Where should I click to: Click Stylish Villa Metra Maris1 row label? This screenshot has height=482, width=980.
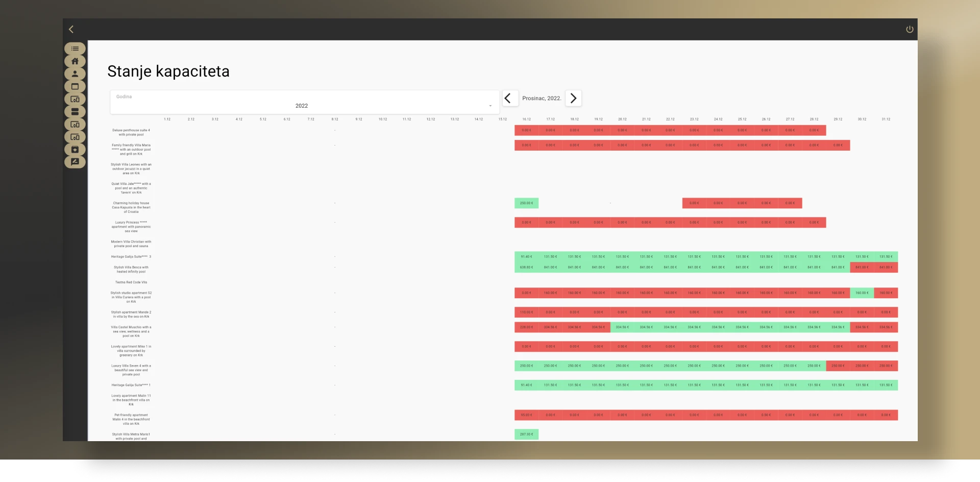(x=131, y=437)
